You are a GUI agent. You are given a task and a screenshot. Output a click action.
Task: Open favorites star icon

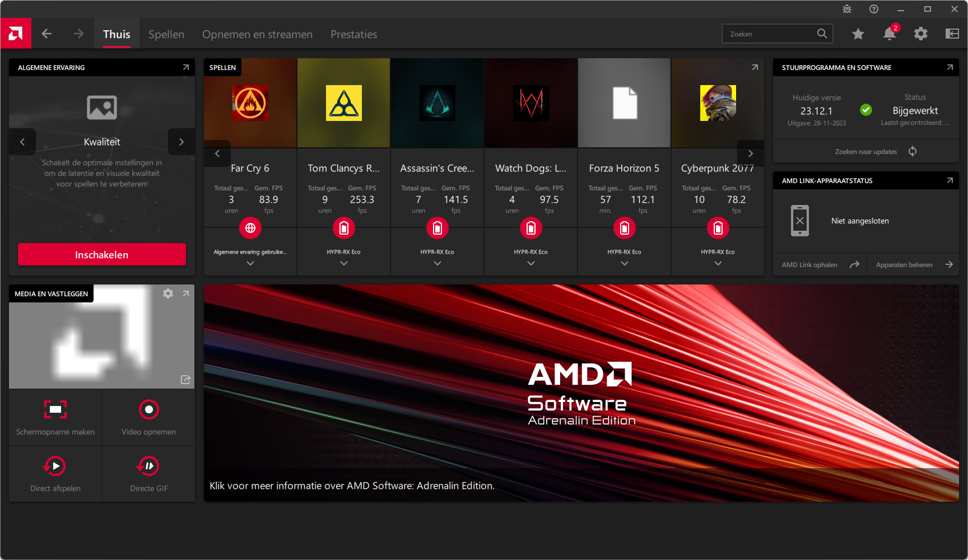(858, 34)
